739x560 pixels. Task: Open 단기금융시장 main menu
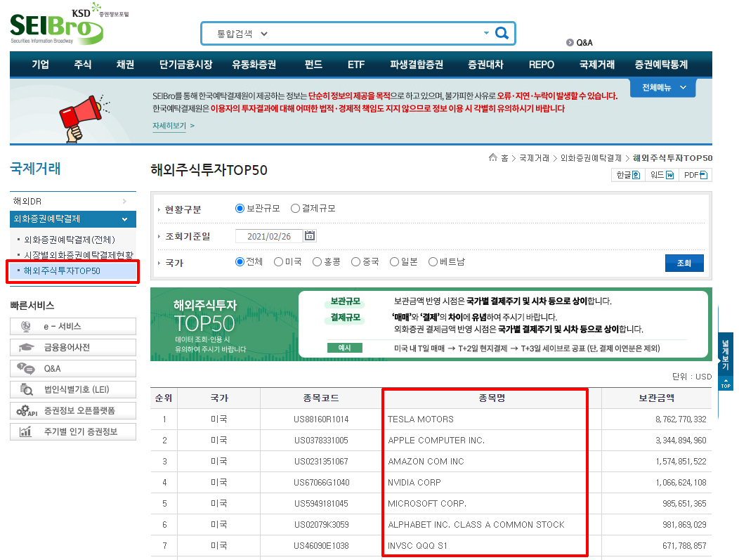(185, 65)
